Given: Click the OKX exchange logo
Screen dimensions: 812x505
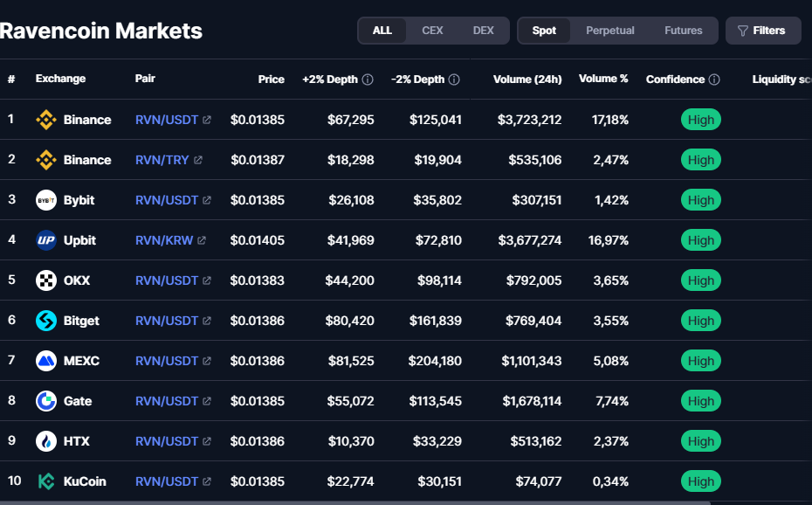Looking at the screenshot, I should pyautogui.click(x=46, y=280).
